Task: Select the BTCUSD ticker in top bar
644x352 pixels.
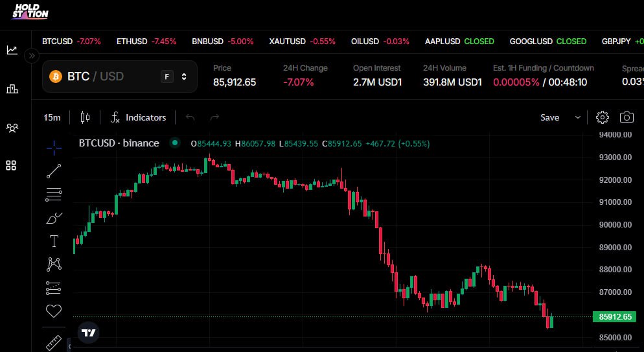Action: (x=71, y=41)
